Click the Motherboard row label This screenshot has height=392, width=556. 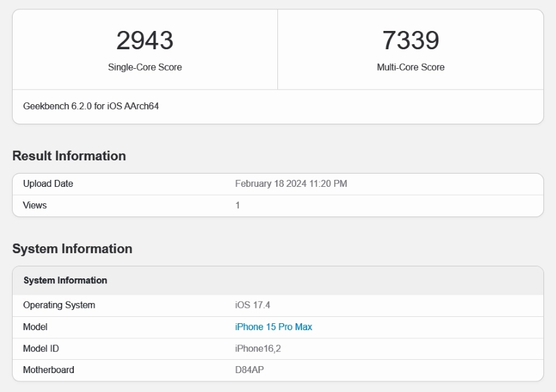49,370
